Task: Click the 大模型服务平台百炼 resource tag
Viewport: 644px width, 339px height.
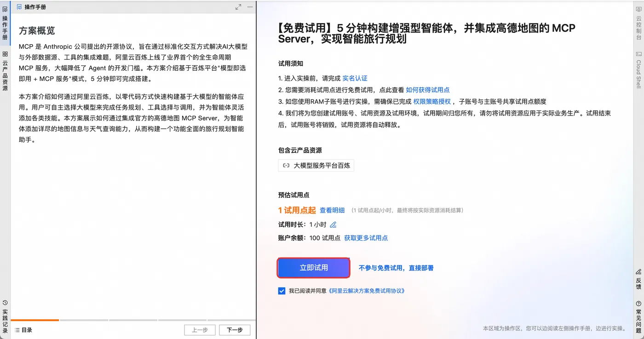Action: (316, 166)
